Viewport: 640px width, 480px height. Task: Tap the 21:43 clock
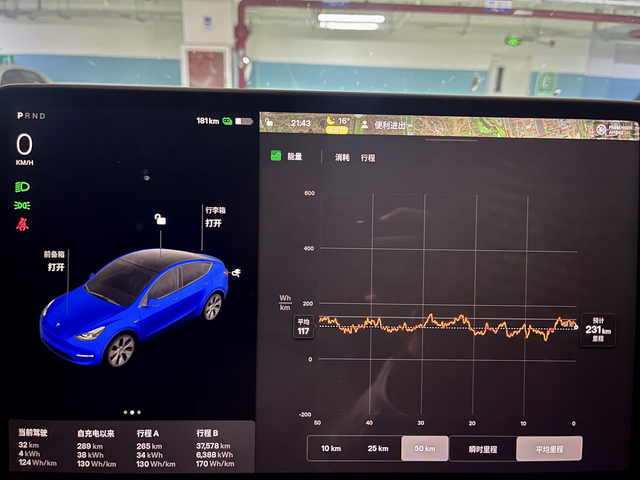click(x=300, y=123)
